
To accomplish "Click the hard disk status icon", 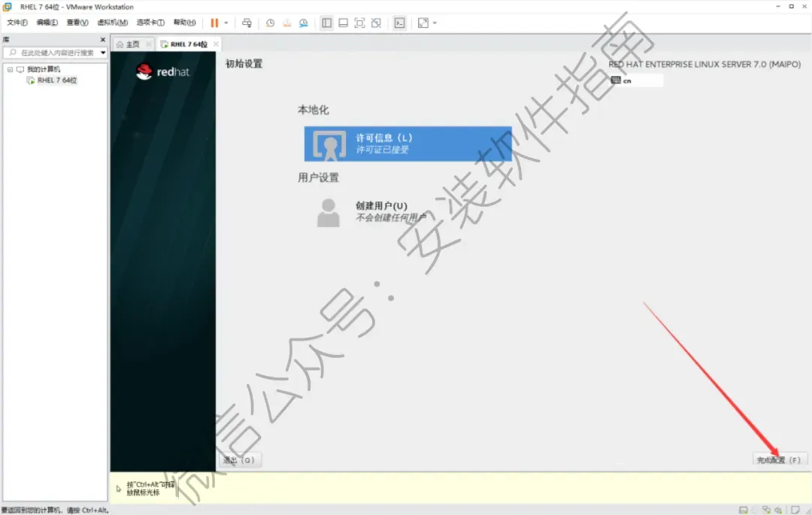I will click(x=743, y=510).
